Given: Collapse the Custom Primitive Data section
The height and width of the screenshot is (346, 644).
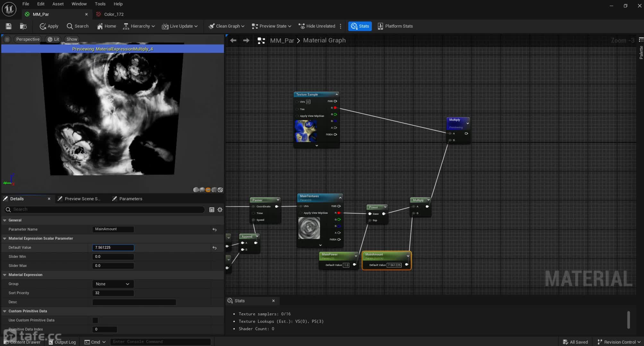Looking at the screenshot, I should pyautogui.click(x=5, y=311).
